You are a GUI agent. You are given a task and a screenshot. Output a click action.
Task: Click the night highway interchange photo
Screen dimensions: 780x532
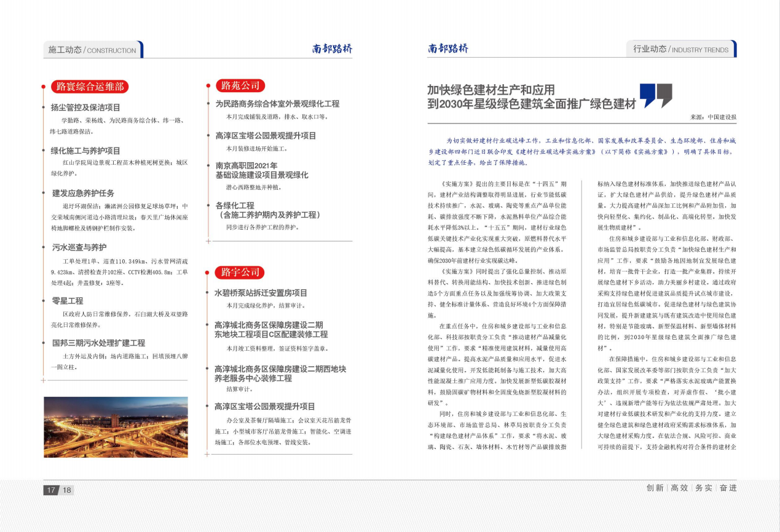116,426
